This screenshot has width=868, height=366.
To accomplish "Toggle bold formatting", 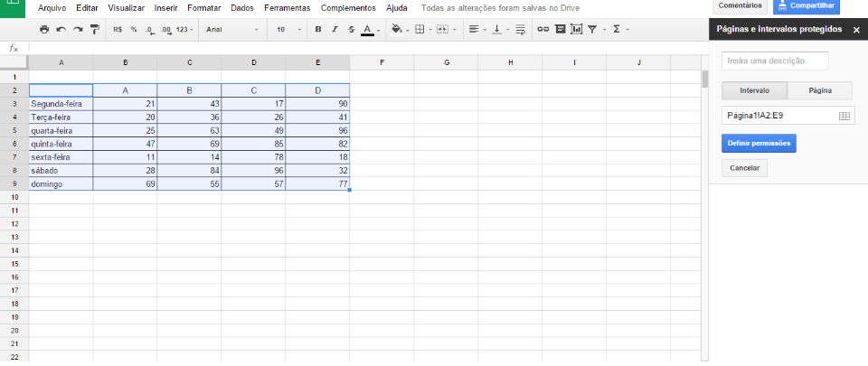I will (x=318, y=30).
